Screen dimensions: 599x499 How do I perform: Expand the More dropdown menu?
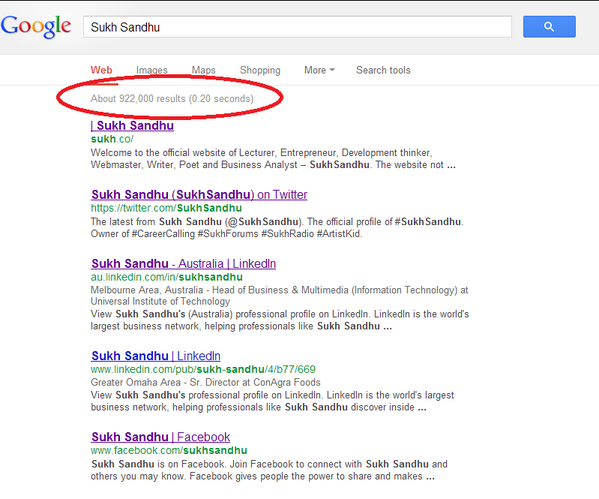[x=319, y=70]
